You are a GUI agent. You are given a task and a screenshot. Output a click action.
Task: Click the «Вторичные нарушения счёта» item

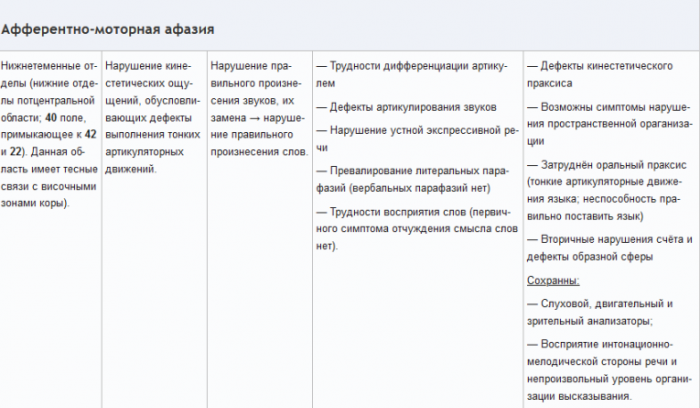coord(608,238)
